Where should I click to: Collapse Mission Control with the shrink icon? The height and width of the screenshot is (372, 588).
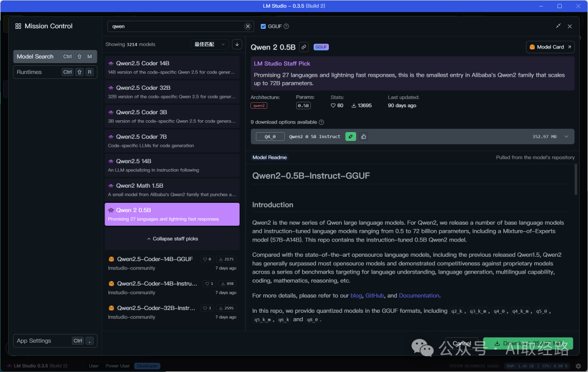559,26
